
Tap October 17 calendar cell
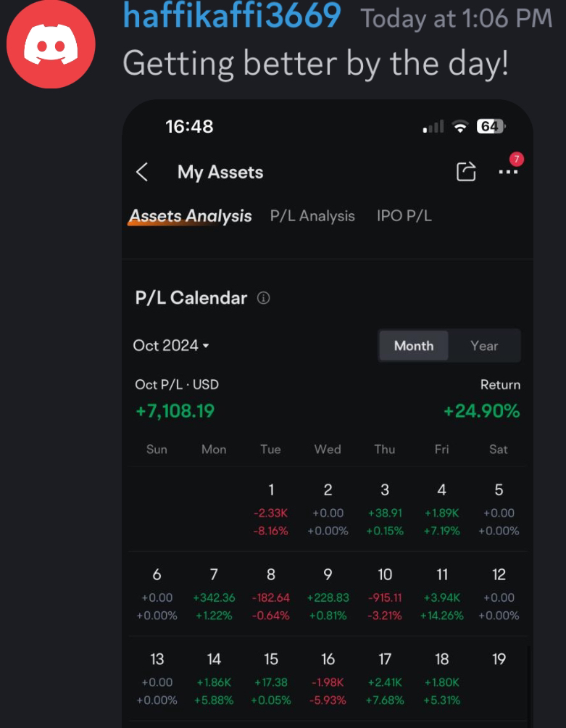385,680
